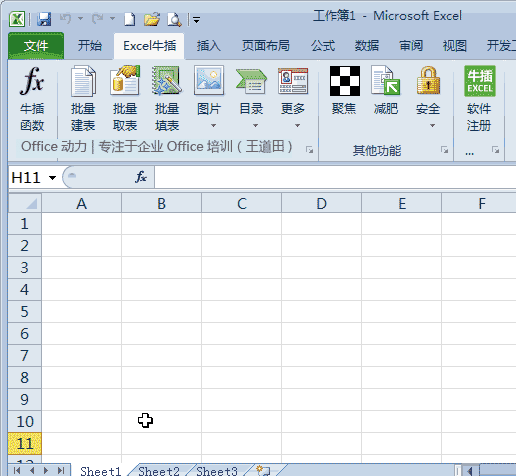Click the Excel application icon in title bar
Viewport: 516px width, 476px height.
(17, 19)
